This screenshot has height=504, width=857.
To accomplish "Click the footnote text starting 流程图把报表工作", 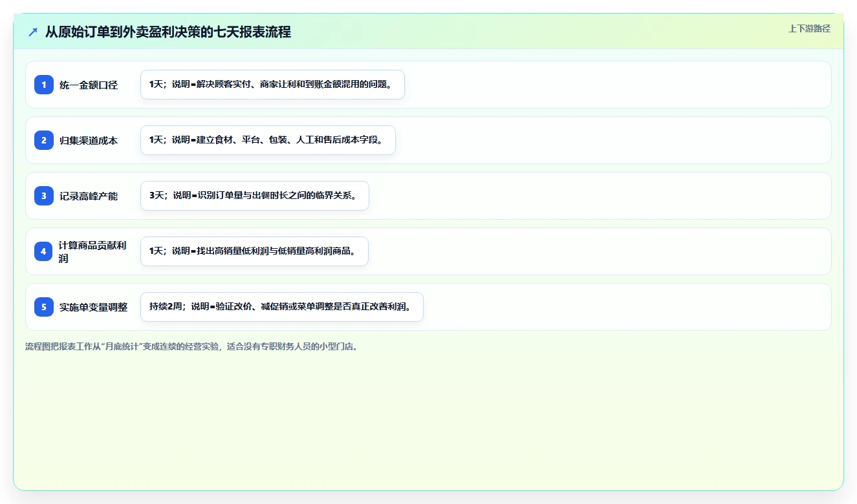I will pyautogui.click(x=191, y=346).
